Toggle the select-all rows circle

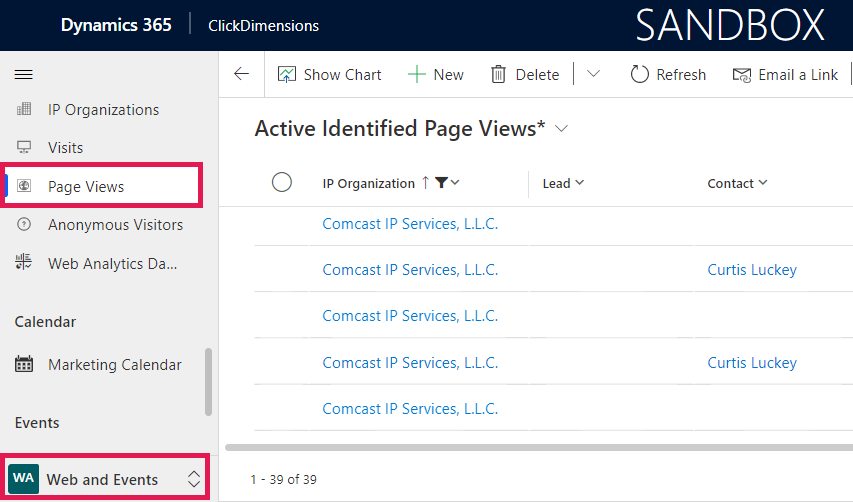click(x=282, y=182)
